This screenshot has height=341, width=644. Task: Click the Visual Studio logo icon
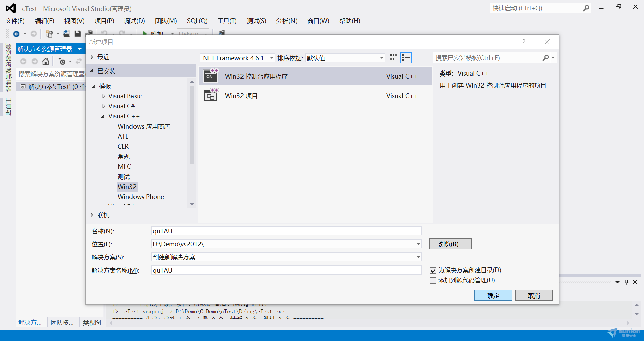(11, 8)
